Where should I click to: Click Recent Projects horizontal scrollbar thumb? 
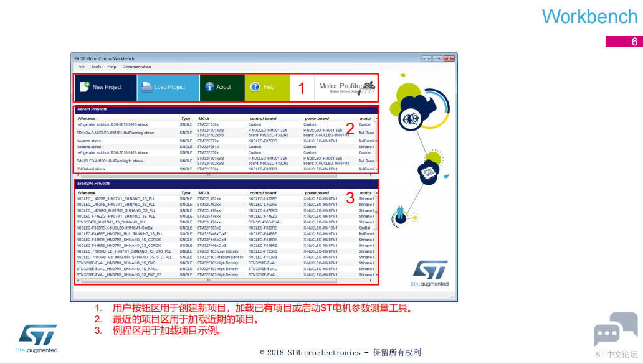point(209,175)
